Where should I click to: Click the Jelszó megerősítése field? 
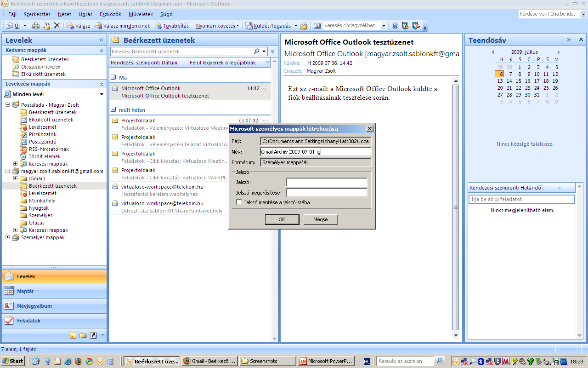click(x=327, y=193)
